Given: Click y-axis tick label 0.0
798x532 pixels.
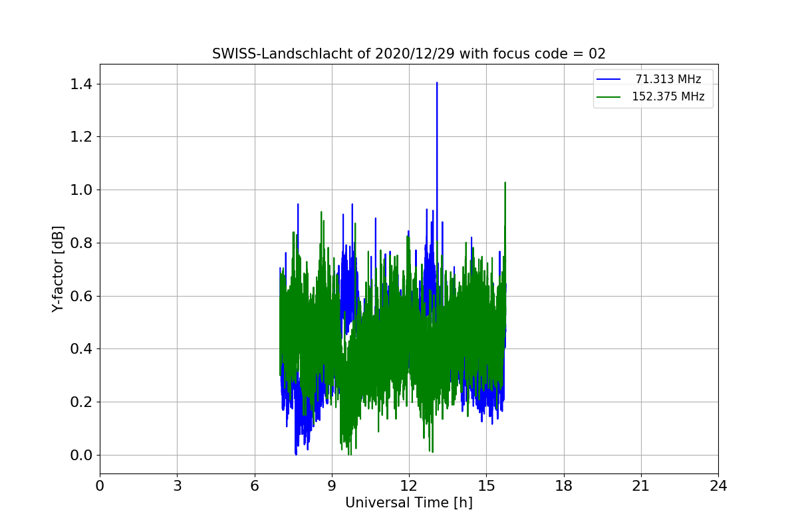Looking at the screenshot, I should pos(82,455).
